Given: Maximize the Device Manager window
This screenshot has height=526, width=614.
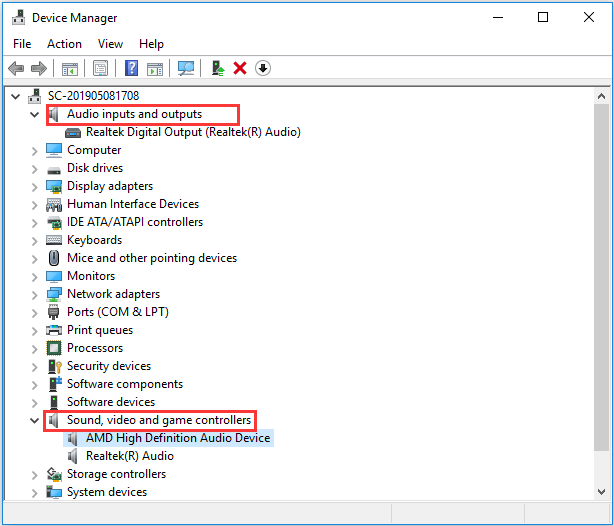Looking at the screenshot, I should click(543, 18).
